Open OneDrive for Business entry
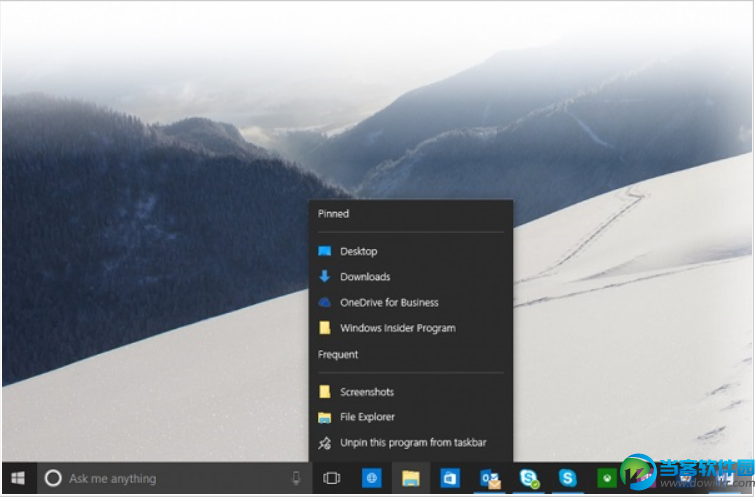This screenshot has height=497, width=756. (x=411, y=302)
